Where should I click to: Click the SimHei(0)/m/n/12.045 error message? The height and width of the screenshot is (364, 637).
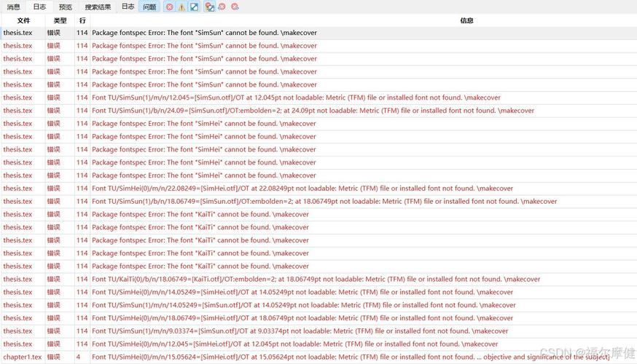(295, 344)
